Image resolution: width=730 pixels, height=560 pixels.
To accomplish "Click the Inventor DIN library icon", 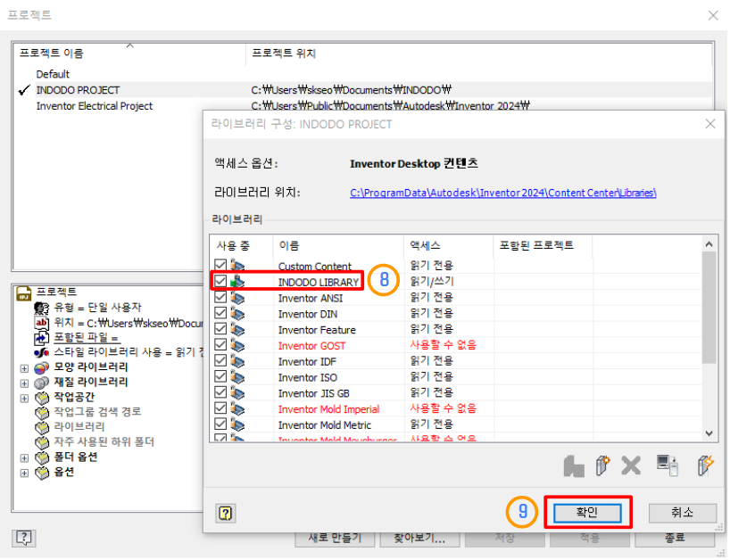I will pyautogui.click(x=237, y=314).
